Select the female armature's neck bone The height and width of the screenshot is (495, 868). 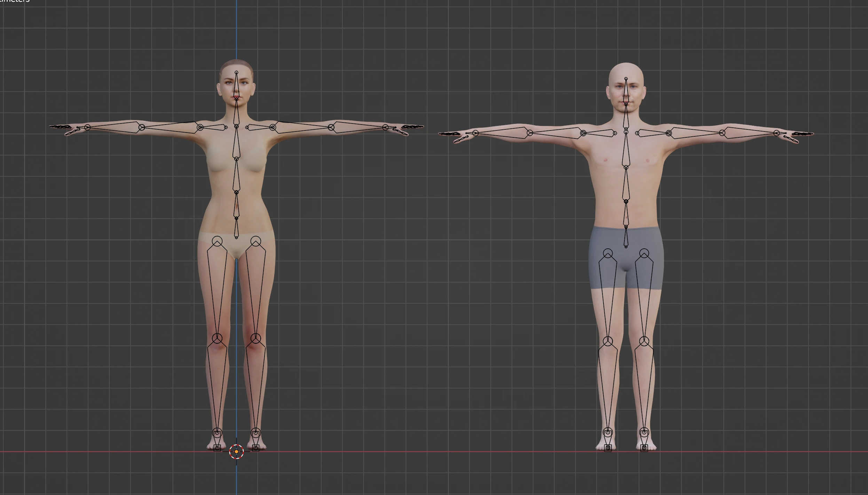pos(236,113)
